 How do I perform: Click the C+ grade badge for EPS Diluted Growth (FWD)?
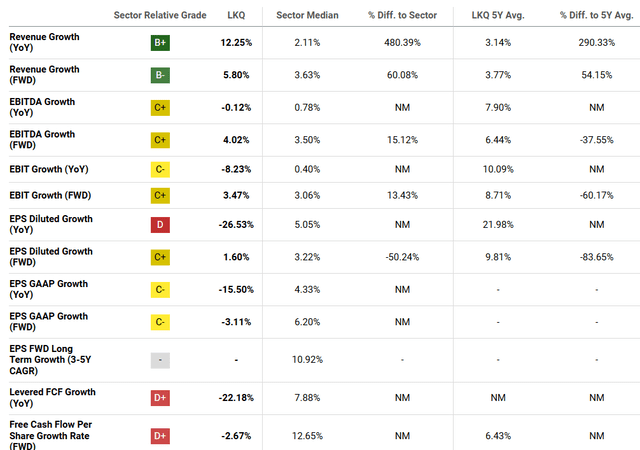pyautogui.click(x=160, y=257)
